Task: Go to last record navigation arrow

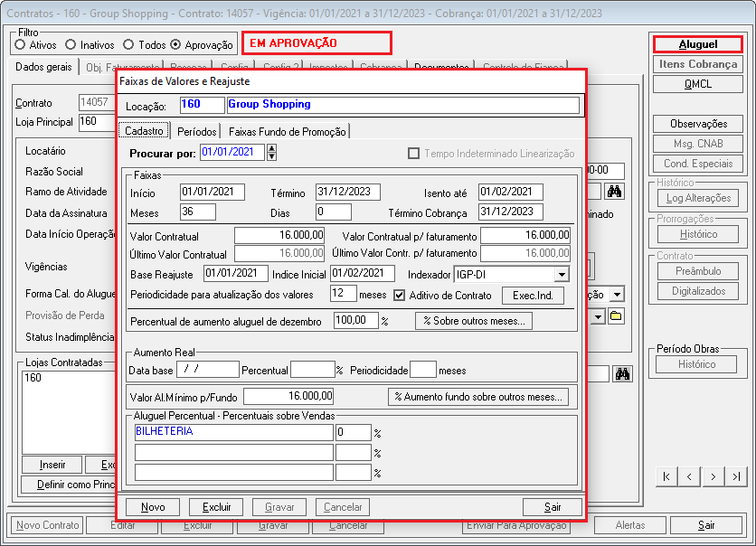Action: (x=736, y=476)
